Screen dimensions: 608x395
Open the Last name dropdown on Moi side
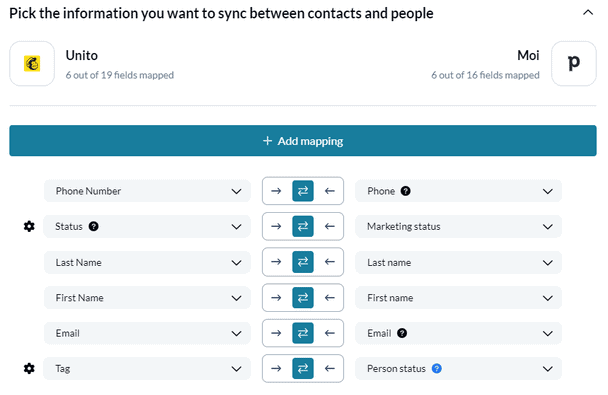point(458,262)
